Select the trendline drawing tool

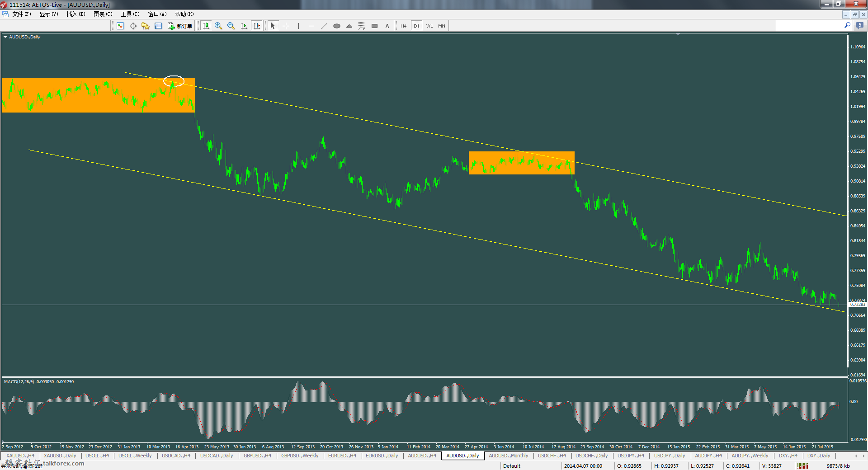point(324,26)
